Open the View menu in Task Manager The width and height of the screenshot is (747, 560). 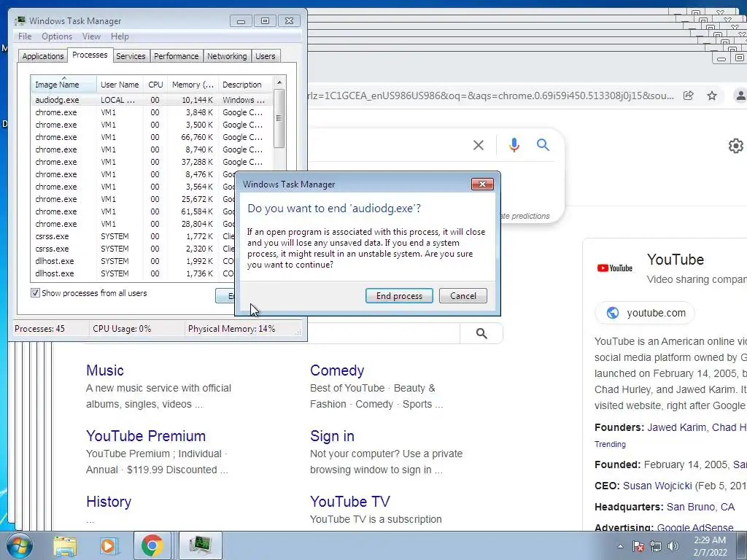coord(91,36)
